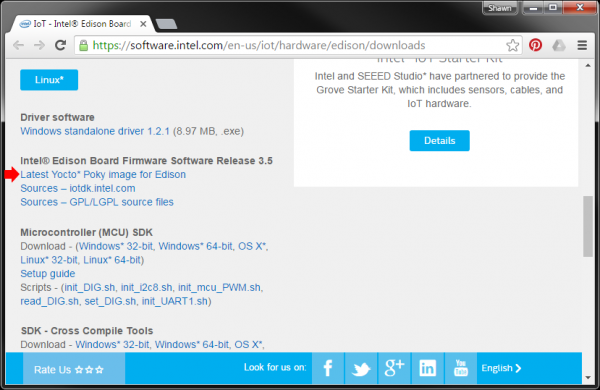The image size is (600, 390).
Task: Click the address bar URL field
Action: tap(291, 46)
